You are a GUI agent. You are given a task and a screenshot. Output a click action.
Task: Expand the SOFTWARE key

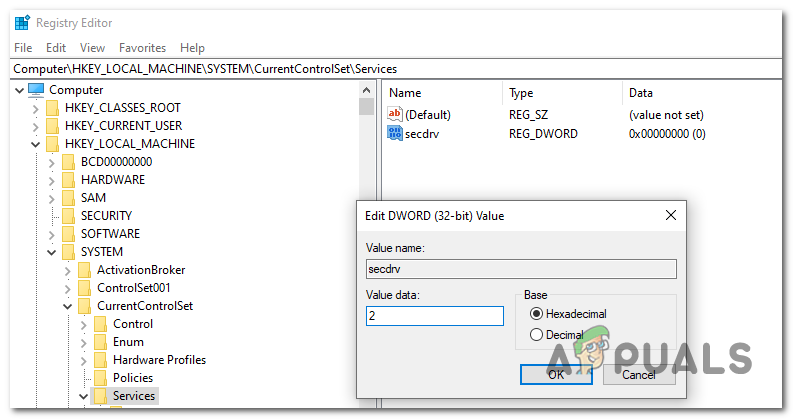tap(52, 235)
